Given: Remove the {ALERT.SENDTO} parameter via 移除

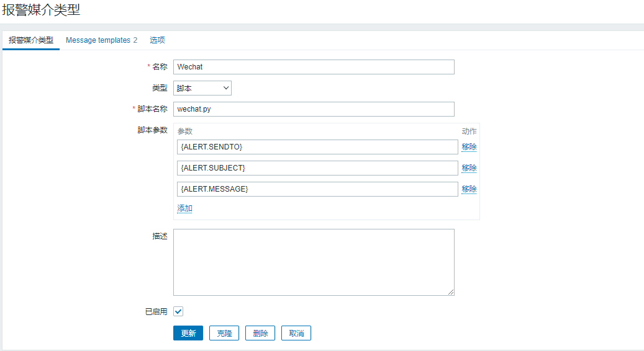Looking at the screenshot, I should [469, 147].
